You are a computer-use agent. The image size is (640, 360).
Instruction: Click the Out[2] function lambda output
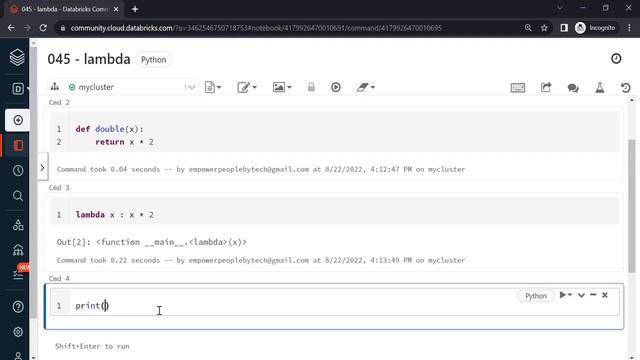click(x=151, y=242)
